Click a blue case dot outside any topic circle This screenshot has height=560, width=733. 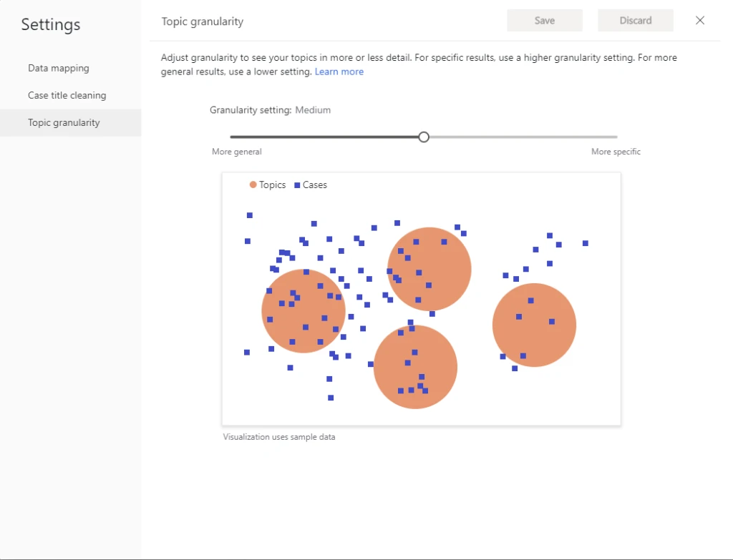(x=249, y=215)
